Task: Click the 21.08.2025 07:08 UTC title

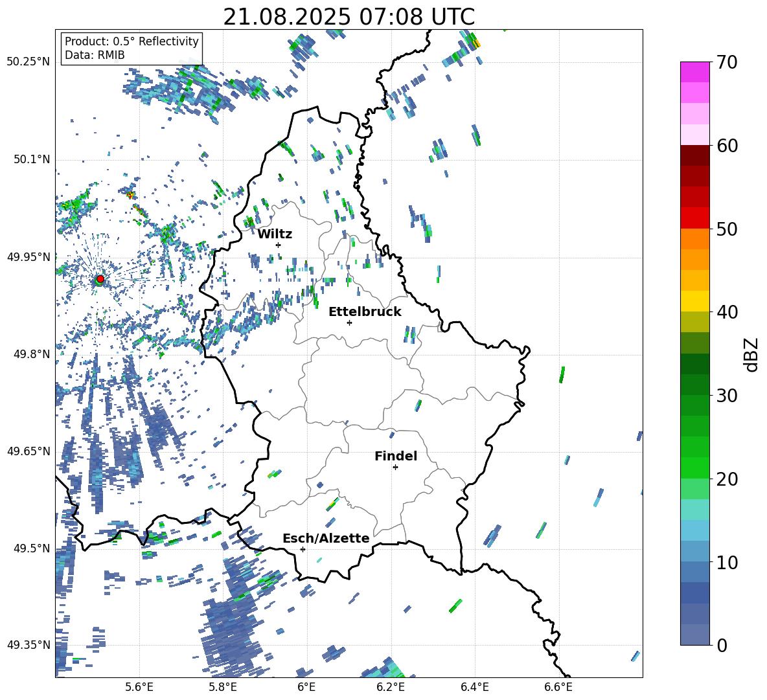Action: tap(349, 17)
